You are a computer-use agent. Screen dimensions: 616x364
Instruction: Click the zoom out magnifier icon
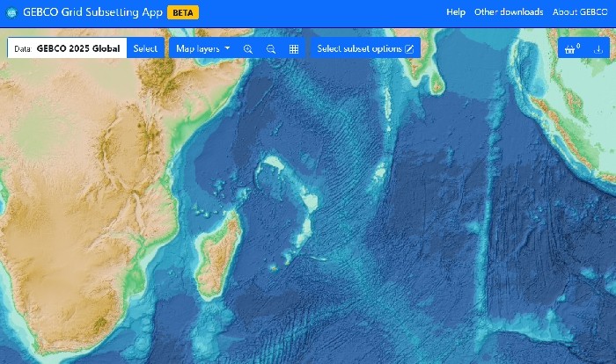click(x=271, y=48)
